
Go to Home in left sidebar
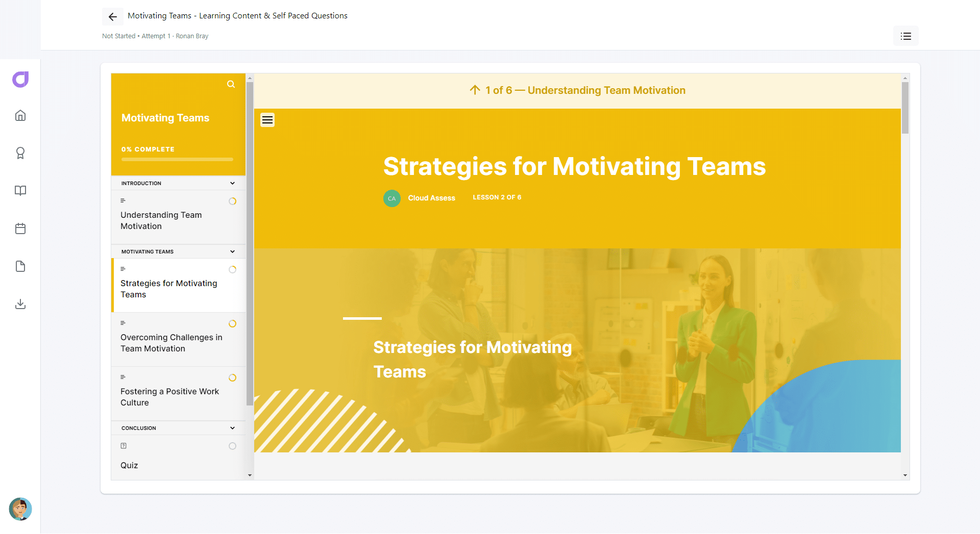20,116
